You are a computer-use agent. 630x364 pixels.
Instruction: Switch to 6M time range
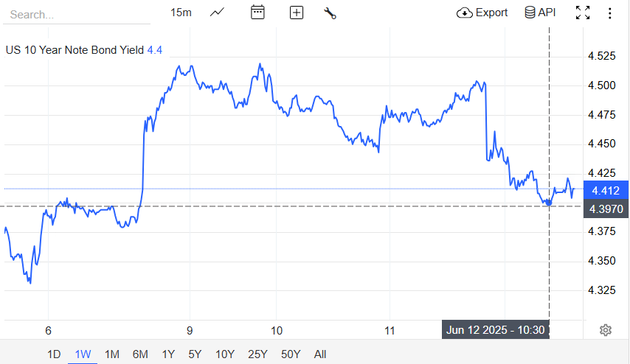pyautogui.click(x=140, y=354)
